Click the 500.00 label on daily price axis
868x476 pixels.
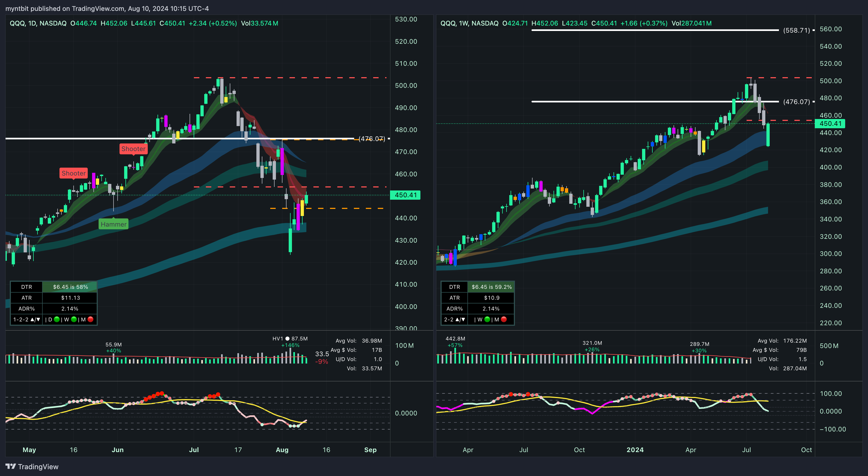click(x=406, y=86)
